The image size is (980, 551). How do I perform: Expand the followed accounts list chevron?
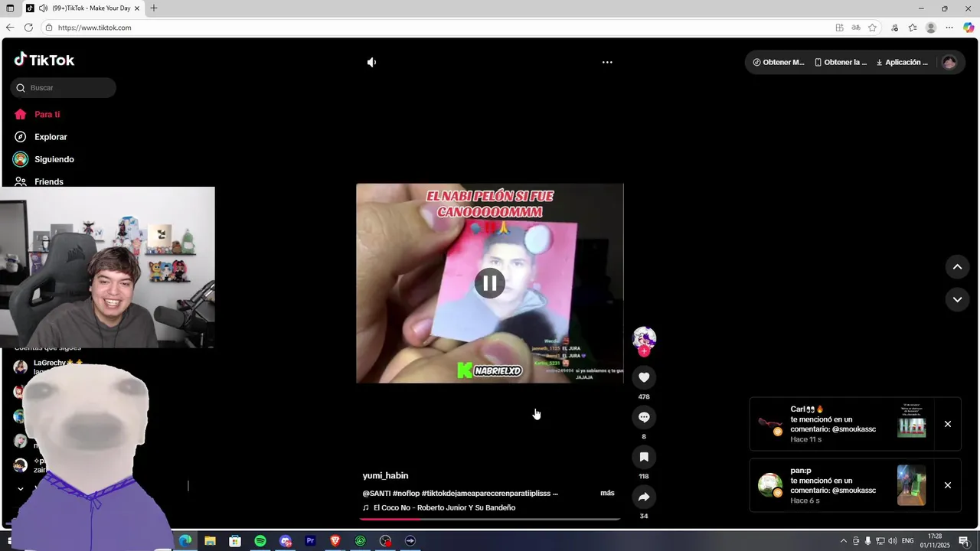click(21, 488)
